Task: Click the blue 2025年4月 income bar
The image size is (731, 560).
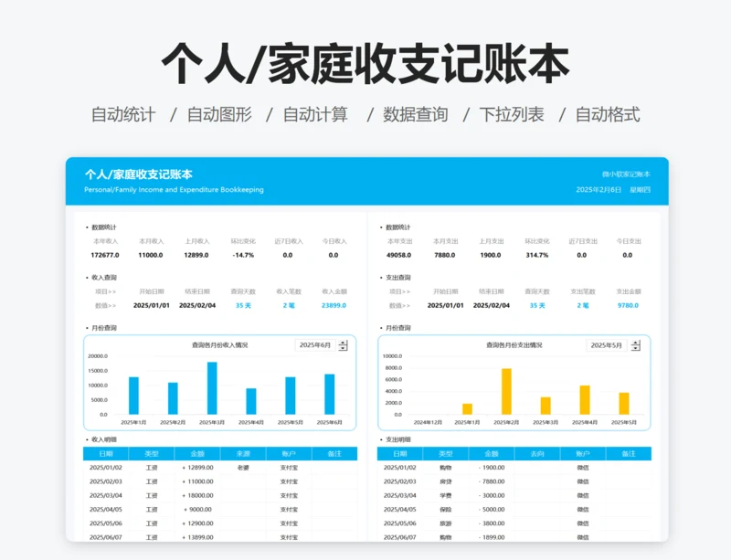Action: pyautogui.click(x=251, y=401)
